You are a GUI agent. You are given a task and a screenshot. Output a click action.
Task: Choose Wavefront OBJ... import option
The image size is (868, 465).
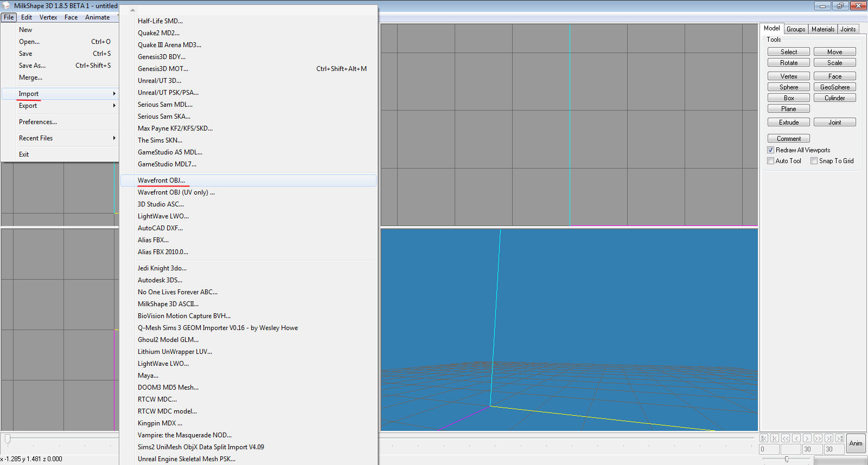coord(248,180)
